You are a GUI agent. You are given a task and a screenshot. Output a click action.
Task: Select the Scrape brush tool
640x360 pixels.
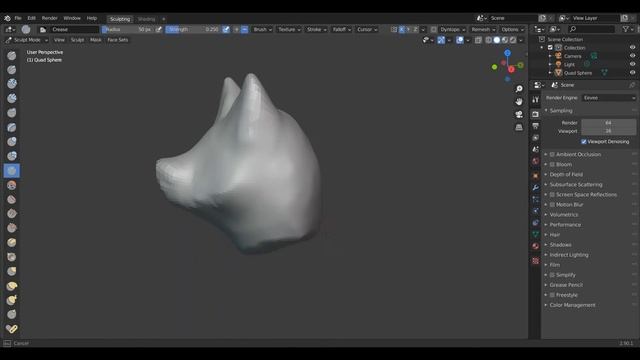(11, 228)
